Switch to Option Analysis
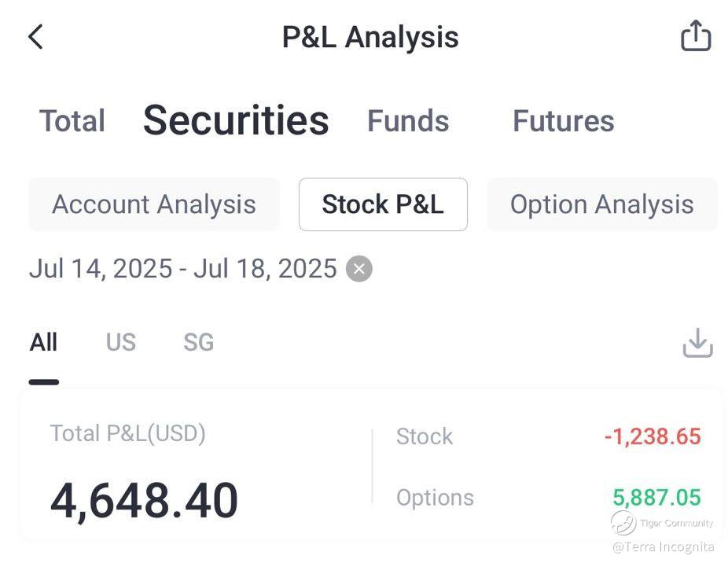Image resolution: width=728 pixels, height=563 pixels. pyautogui.click(x=601, y=204)
